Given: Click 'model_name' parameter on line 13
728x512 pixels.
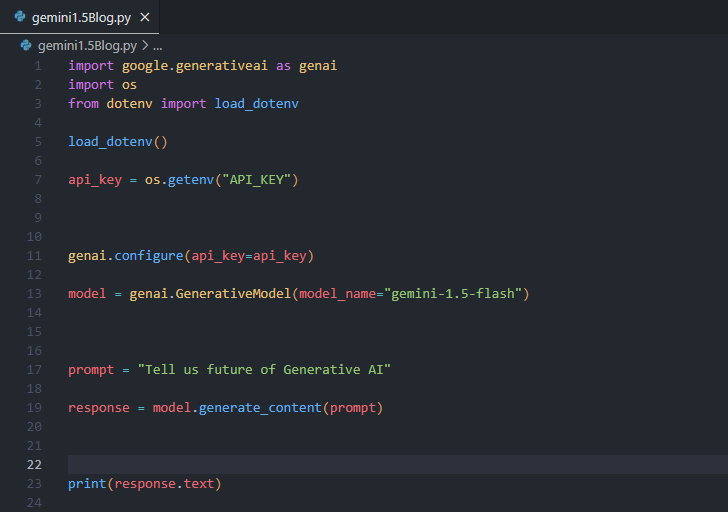Looking at the screenshot, I should tap(338, 294).
